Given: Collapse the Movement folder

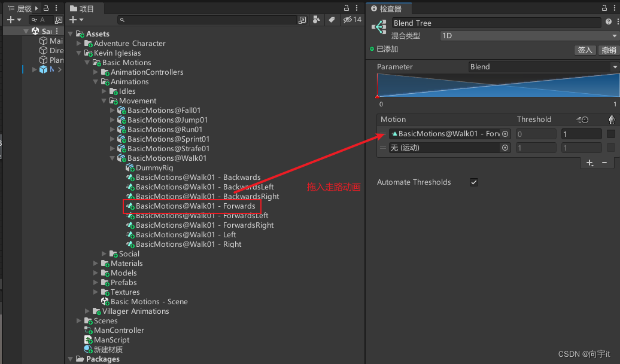Looking at the screenshot, I should 104,100.
